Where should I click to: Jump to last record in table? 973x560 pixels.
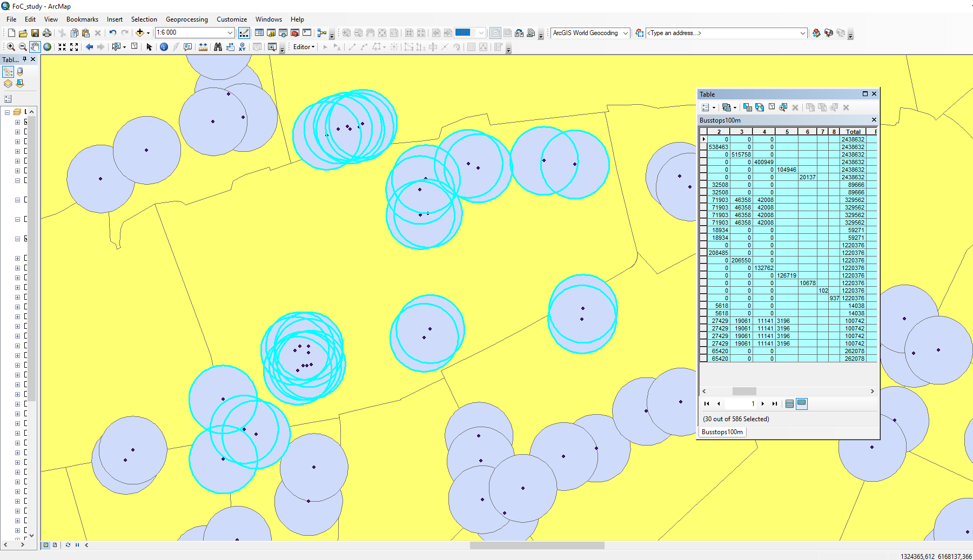pos(775,403)
